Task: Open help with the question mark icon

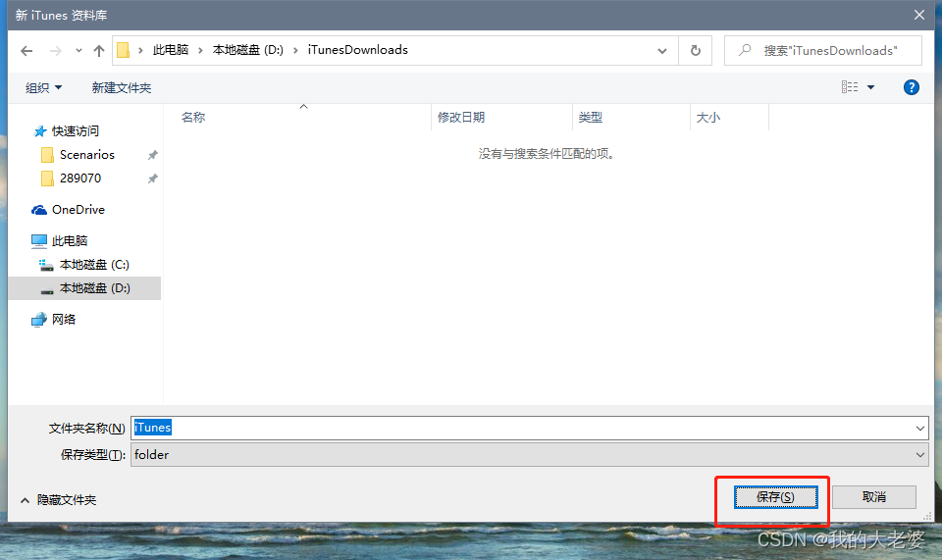Action: click(912, 87)
